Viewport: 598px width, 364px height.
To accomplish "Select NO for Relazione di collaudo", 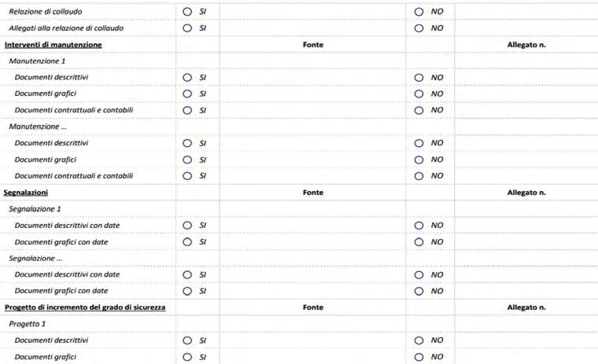I will 419,12.
